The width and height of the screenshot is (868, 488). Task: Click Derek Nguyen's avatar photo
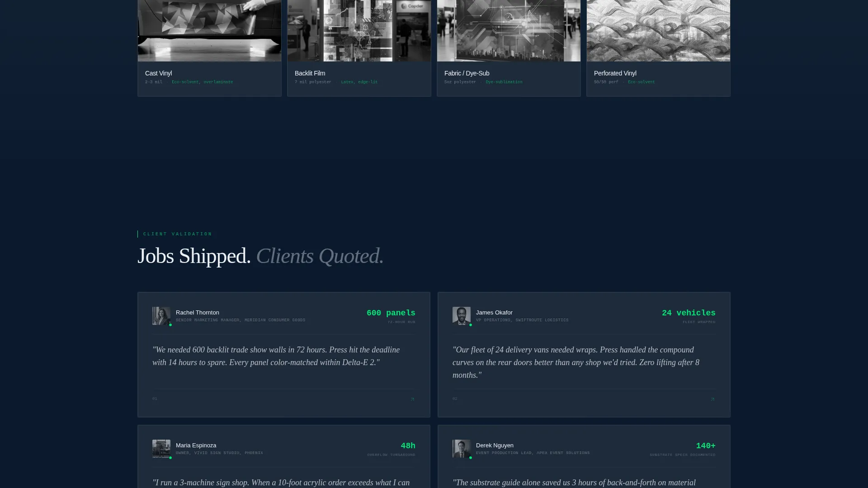462,449
